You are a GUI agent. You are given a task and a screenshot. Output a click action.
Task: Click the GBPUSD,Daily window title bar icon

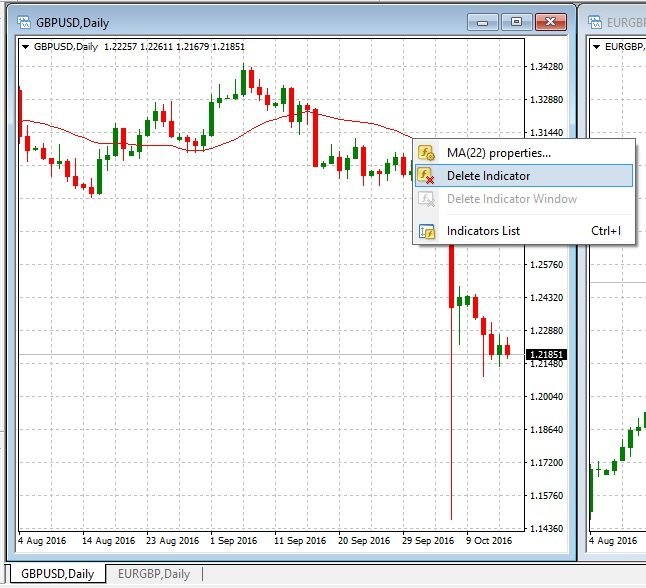24,22
